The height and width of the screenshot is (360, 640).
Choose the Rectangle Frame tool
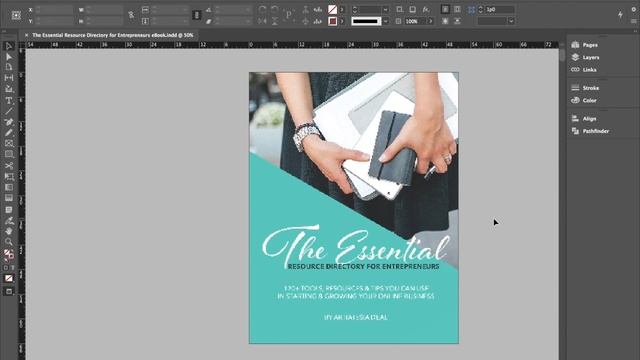[9, 143]
